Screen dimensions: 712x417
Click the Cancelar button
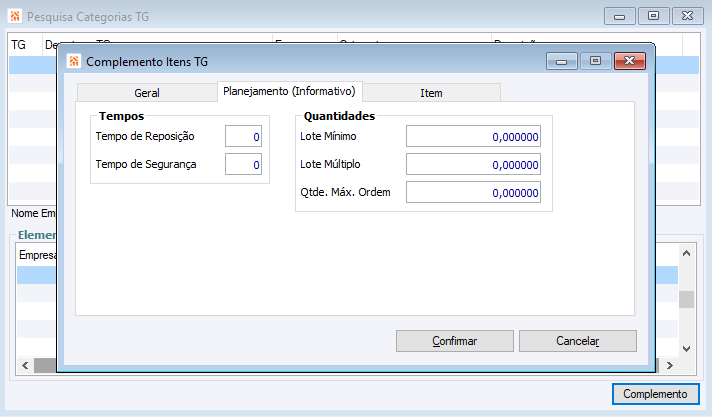point(578,341)
